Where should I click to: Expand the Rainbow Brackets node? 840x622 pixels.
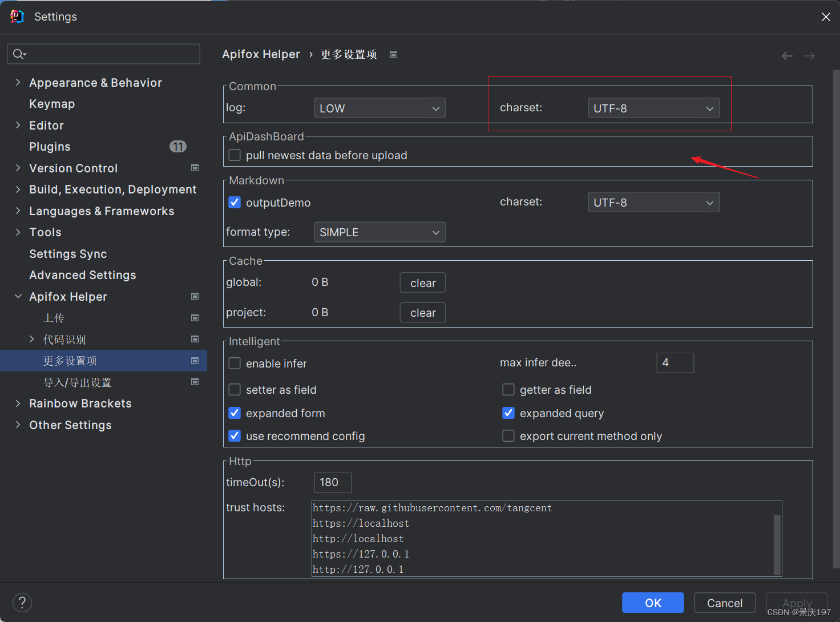click(x=18, y=403)
